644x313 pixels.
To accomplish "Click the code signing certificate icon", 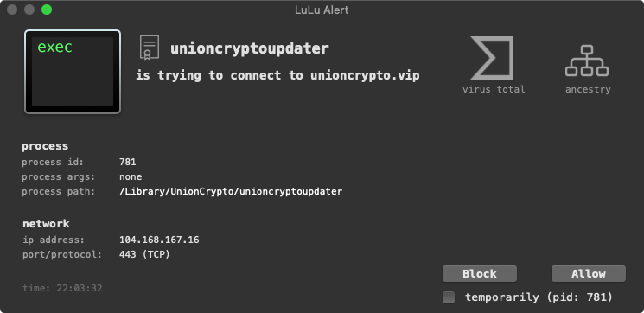I will [x=149, y=48].
